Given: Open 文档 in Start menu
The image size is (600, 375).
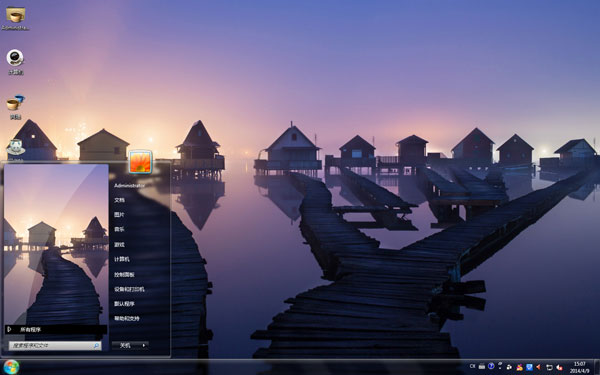Looking at the screenshot, I should click(x=119, y=200).
